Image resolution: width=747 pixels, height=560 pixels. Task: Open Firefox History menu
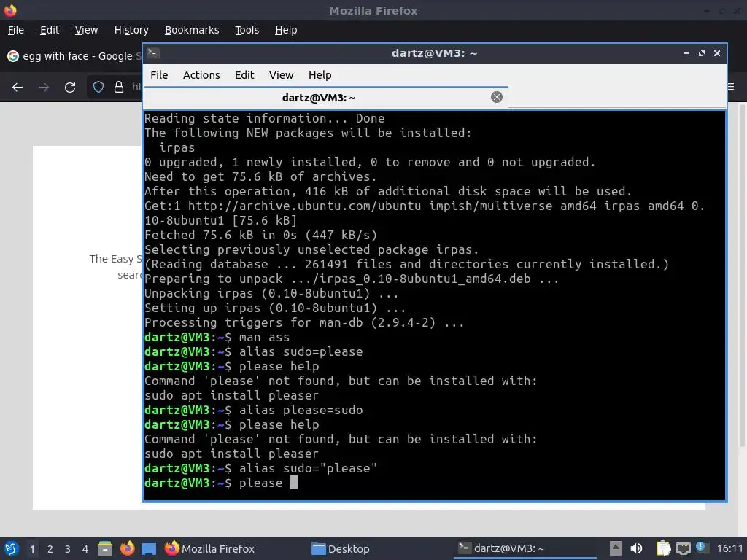[131, 30]
